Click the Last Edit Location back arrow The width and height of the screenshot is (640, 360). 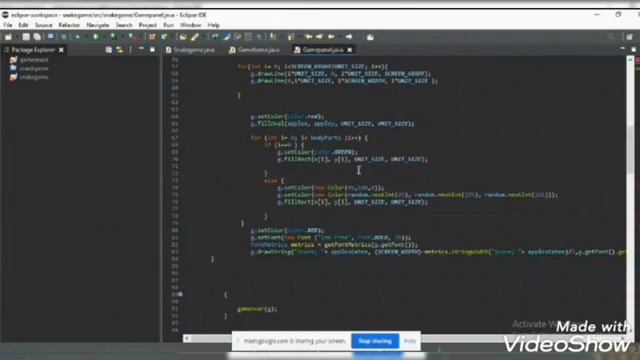click(309, 37)
